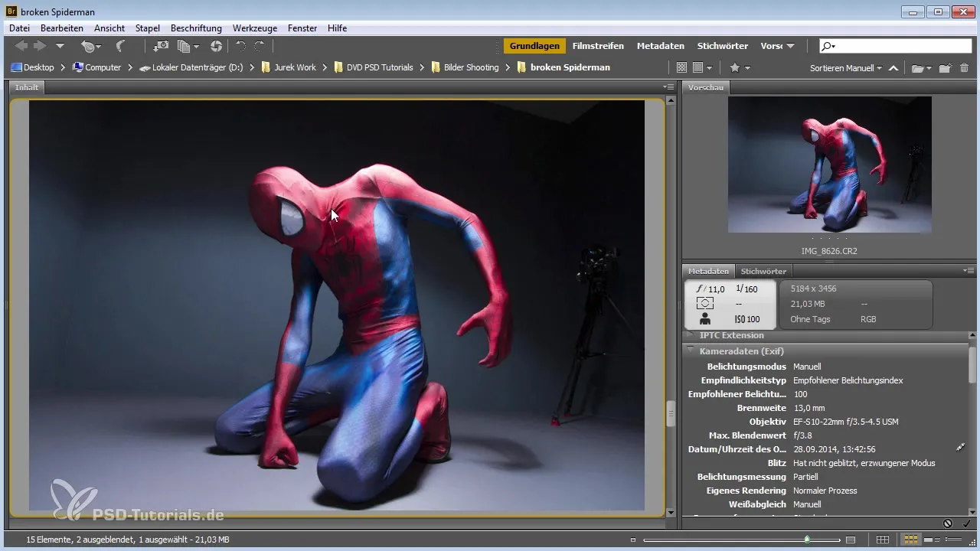Viewport: 980px width, 551px height.
Task: Open the Hilfe menu
Action: 337,28
